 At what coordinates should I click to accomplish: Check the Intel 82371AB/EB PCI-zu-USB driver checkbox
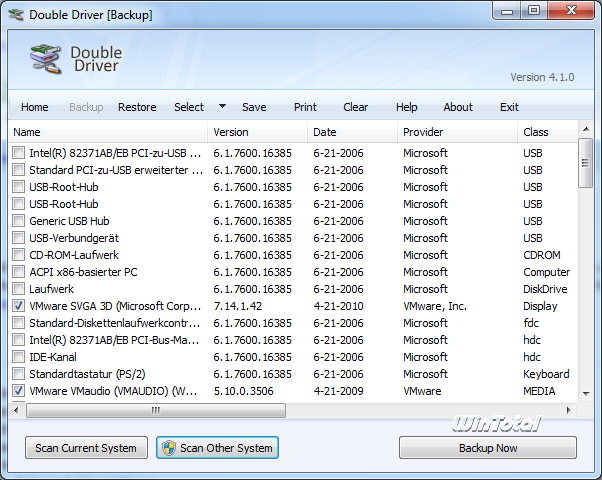(x=18, y=153)
